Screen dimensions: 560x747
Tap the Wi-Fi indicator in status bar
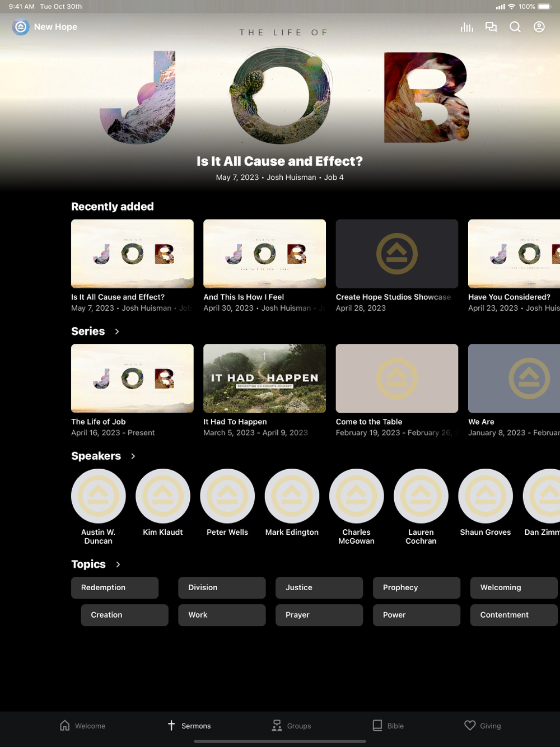(512, 7)
